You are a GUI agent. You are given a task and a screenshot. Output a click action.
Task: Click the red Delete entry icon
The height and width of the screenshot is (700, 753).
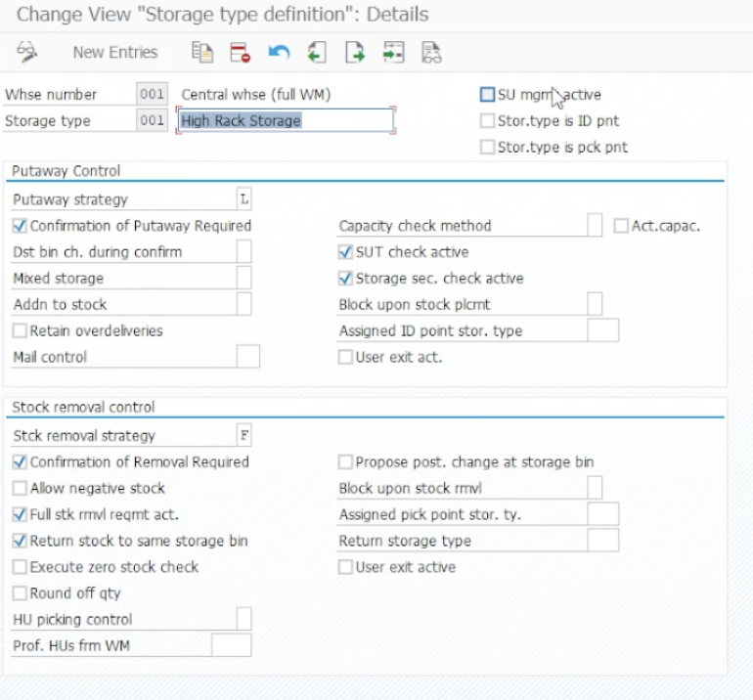click(x=241, y=53)
